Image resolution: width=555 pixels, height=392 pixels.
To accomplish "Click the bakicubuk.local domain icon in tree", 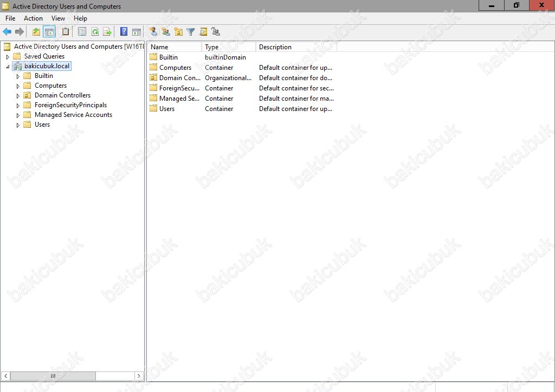I will pos(17,66).
